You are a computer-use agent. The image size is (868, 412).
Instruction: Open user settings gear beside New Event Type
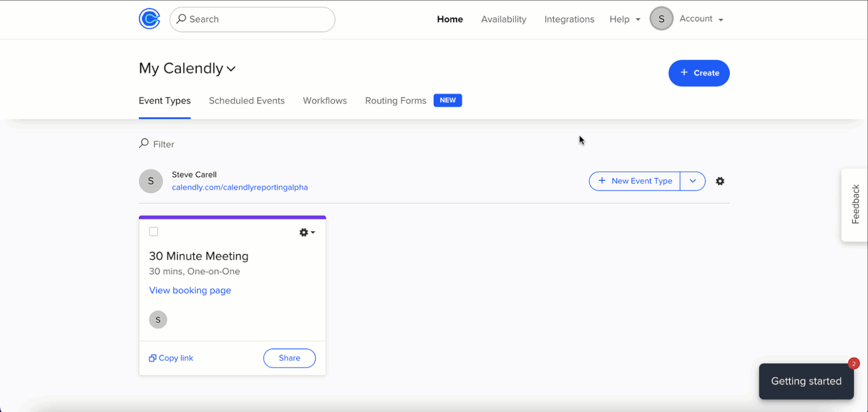[720, 181]
